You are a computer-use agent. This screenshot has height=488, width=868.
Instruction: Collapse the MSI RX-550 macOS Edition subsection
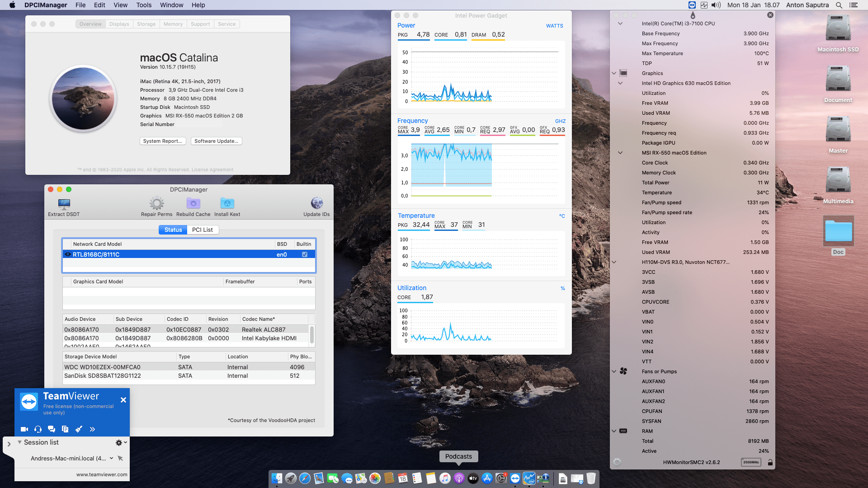(x=620, y=153)
